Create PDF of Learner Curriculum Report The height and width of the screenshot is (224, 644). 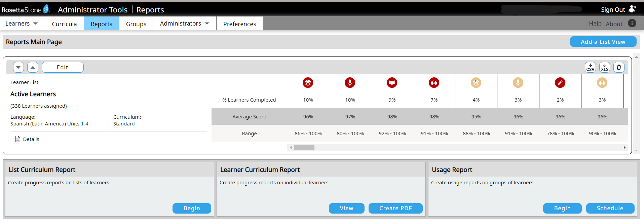click(395, 208)
